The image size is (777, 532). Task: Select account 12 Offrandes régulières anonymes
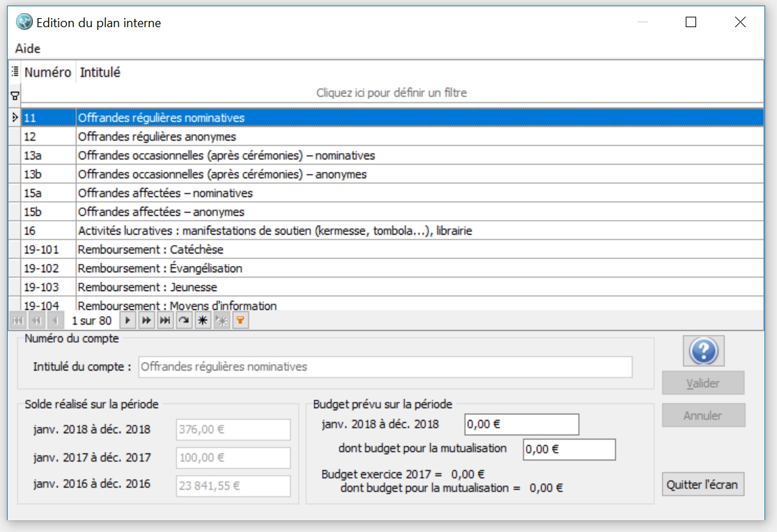coord(157,136)
